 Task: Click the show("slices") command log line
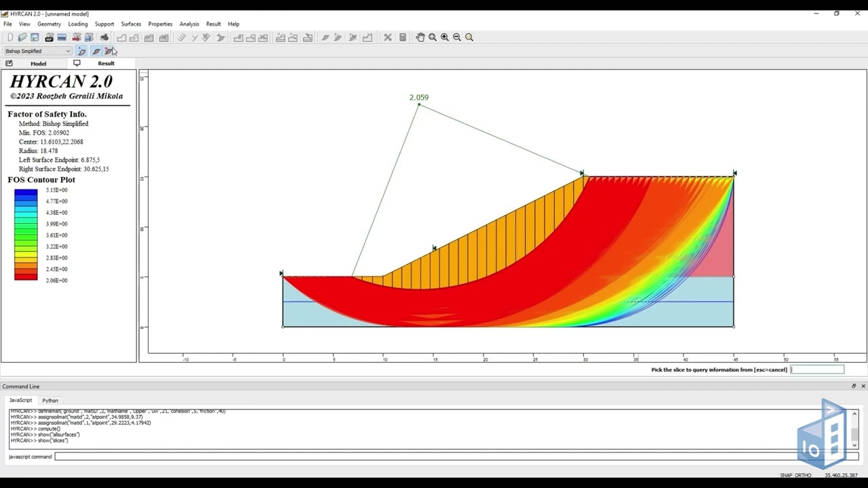(39, 441)
